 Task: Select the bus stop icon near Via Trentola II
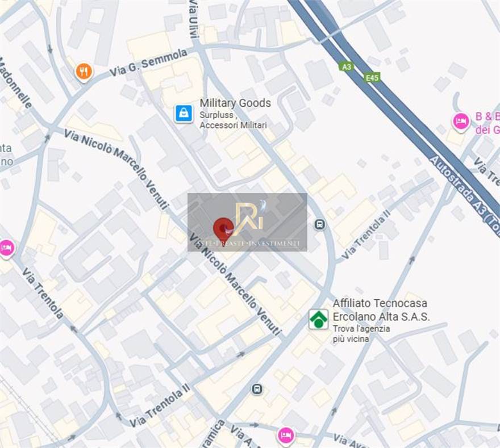pyautogui.click(x=319, y=224)
